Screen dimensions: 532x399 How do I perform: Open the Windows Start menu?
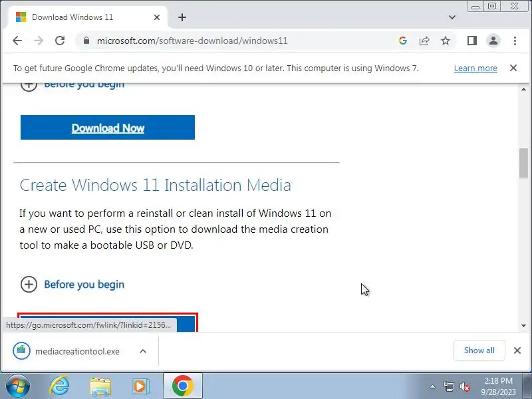[18, 386]
